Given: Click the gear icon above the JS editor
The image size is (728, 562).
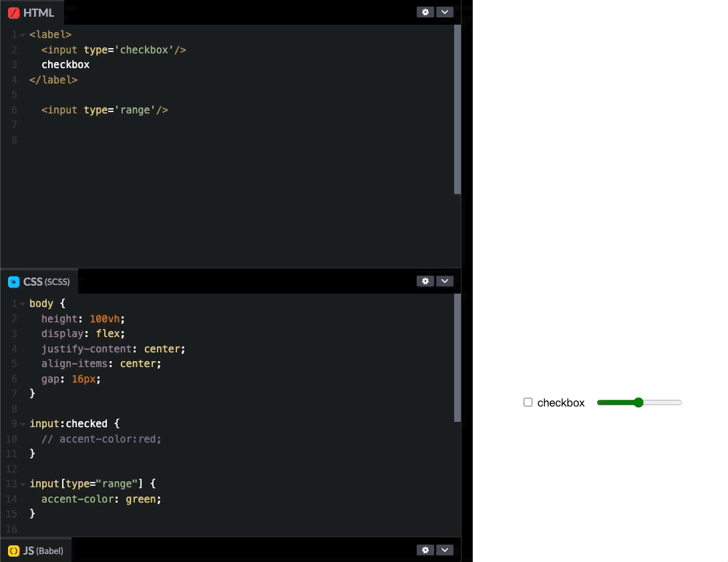Looking at the screenshot, I should pos(425,549).
